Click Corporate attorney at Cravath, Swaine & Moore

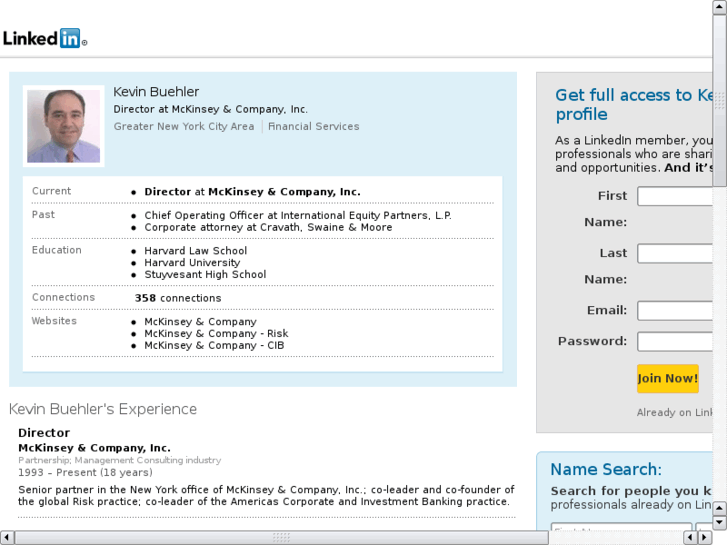coord(268,227)
